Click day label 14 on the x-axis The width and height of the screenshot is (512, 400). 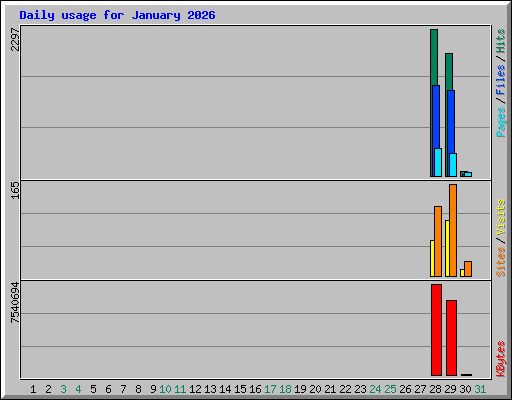225,389
